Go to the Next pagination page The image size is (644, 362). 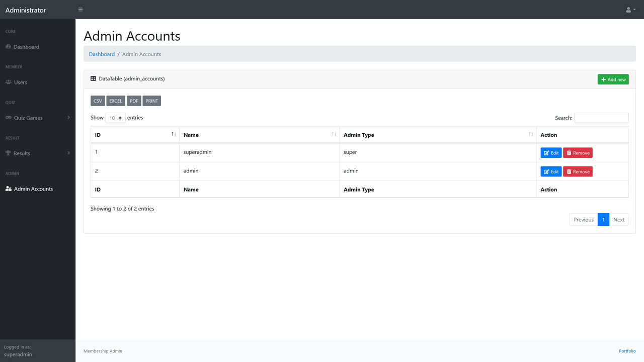pos(618,220)
